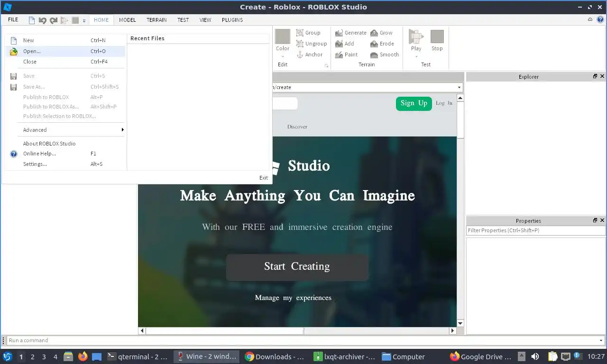Click Manage my experiences link
Screen dimensions: 607x364
click(293, 298)
